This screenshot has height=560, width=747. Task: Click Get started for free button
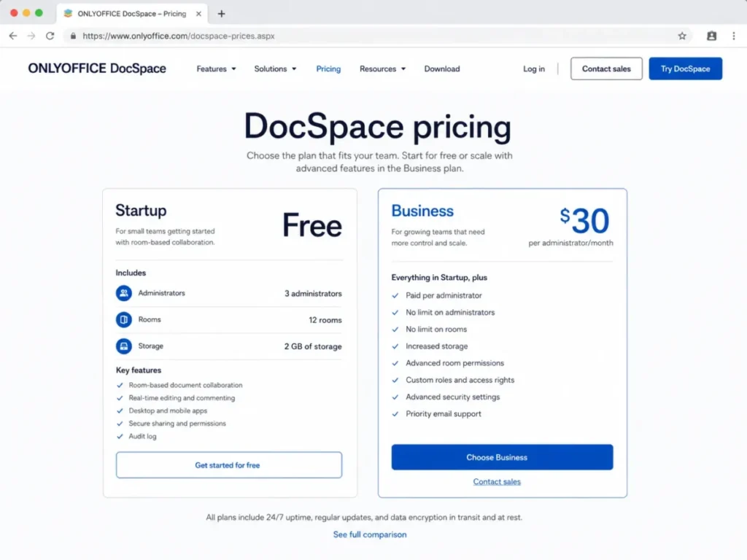(x=228, y=464)
